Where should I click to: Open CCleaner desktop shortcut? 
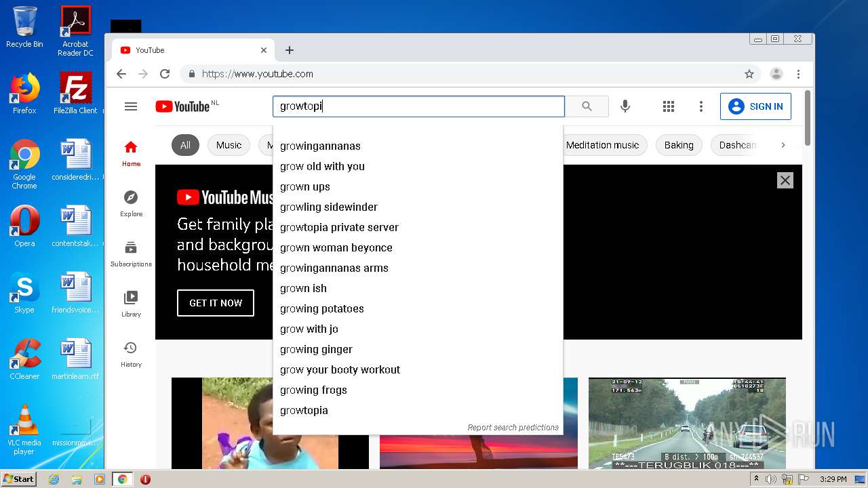coord(24,359)
